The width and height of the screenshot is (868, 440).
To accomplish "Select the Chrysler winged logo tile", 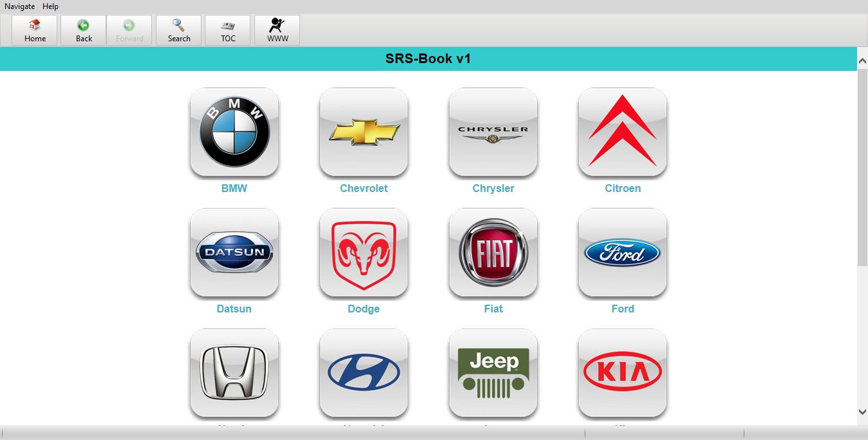I will click(x=493, y=132).
